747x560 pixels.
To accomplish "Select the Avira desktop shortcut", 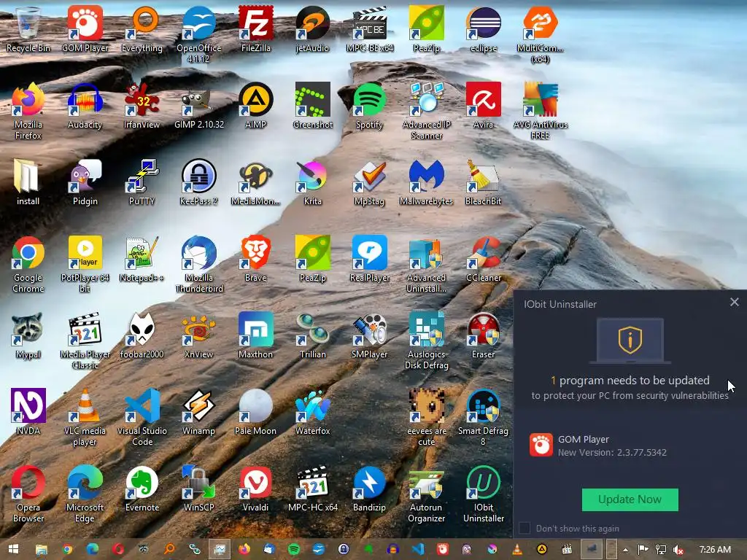I will tap(483, 105).
